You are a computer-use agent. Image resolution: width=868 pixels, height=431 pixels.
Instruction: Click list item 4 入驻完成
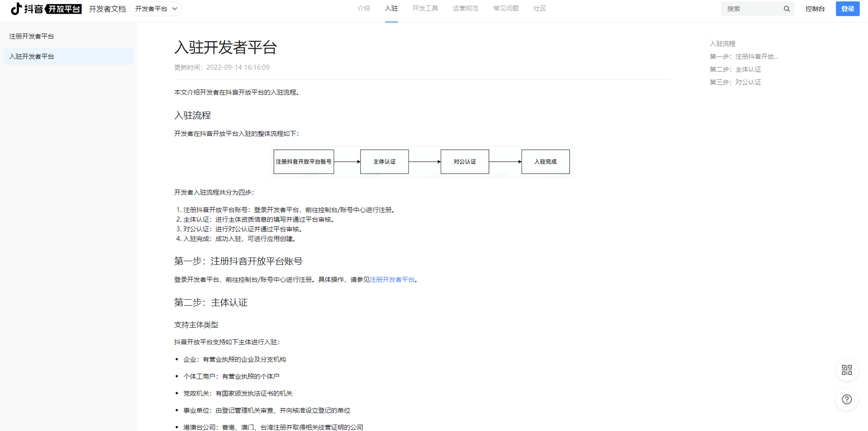(x=241, y=239)
